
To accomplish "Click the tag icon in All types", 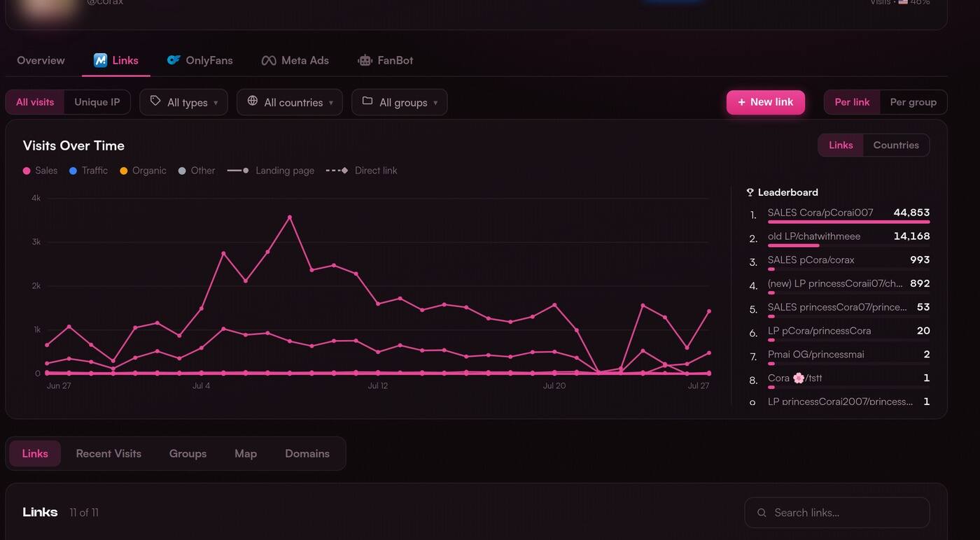I will (x=155, y=101).
